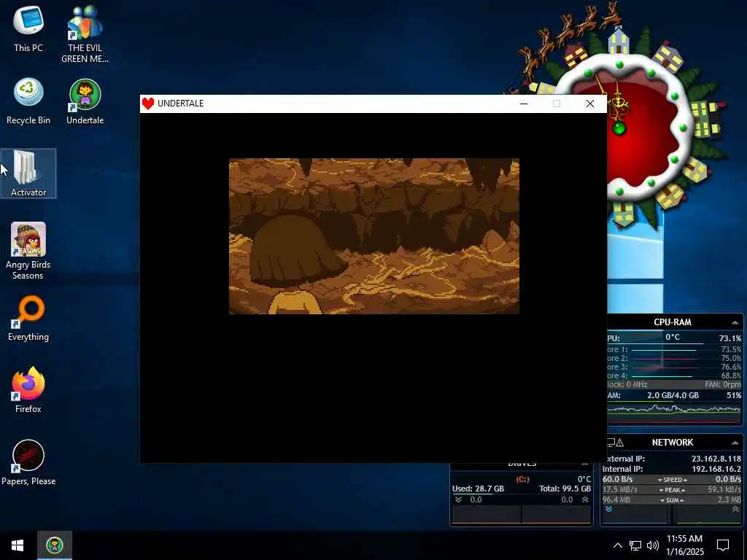The height and width of the screenshot is (560, 747).
Task: Click the Total: 99.5 GB text
Action: pyautogui.click(x=565, y=489)
